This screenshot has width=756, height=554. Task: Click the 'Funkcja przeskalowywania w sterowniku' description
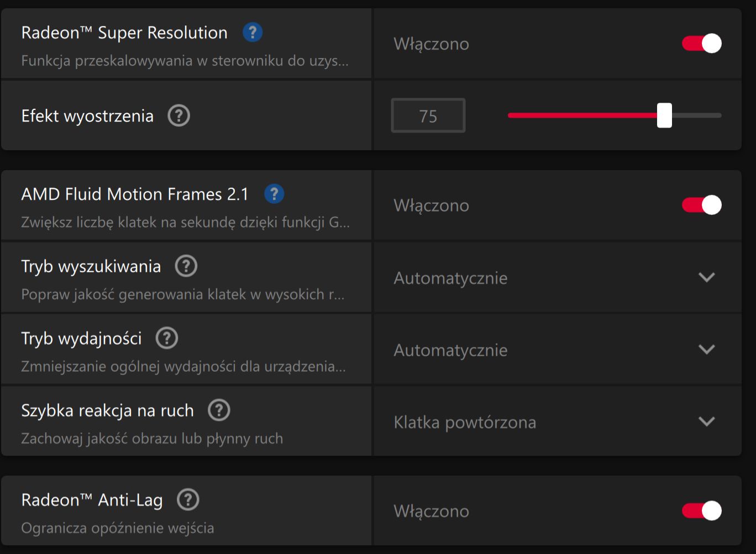coord(185,61)
